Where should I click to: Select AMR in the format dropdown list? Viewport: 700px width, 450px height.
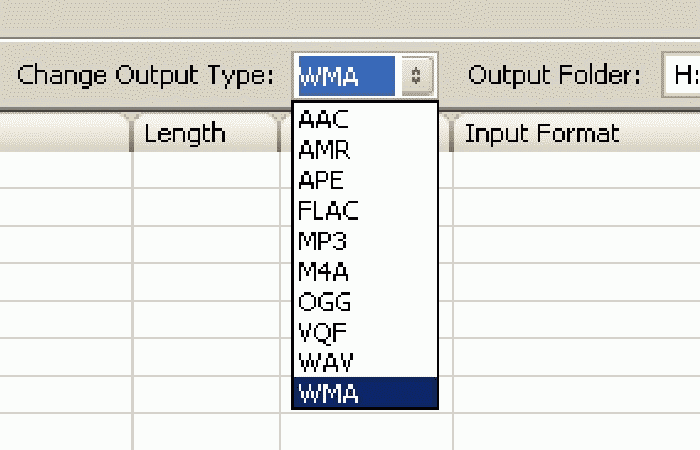[x=364, y=150]
